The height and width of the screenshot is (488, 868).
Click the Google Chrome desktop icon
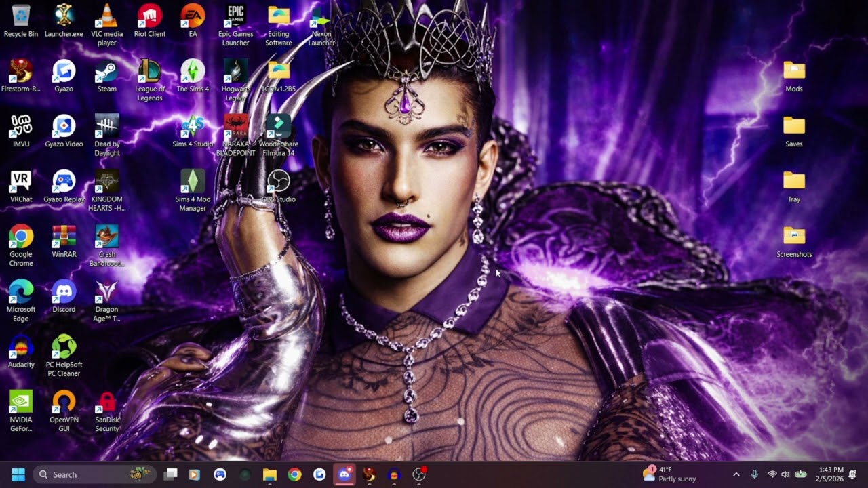(21, 245)
